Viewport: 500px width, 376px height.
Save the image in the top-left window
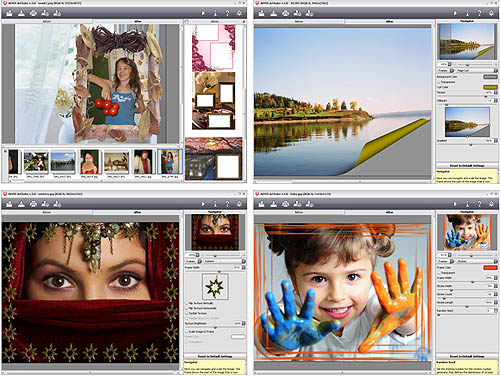[21, 13]
